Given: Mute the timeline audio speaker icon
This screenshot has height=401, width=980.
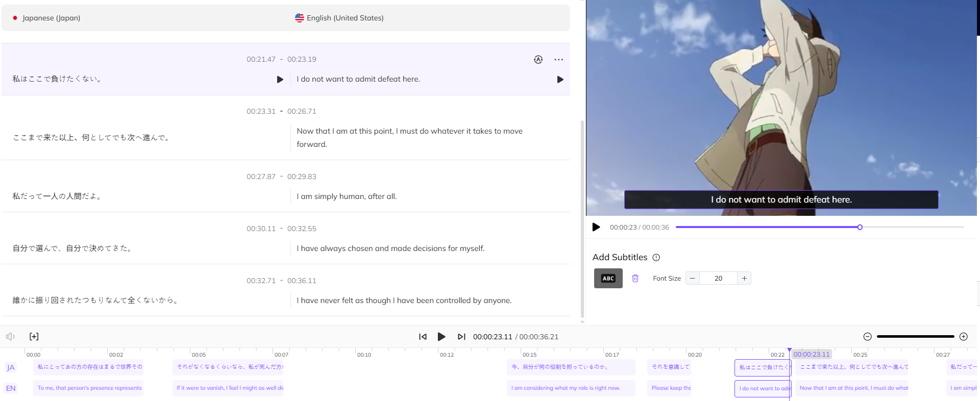Looking at the screenshot, I should pos(10,337).
